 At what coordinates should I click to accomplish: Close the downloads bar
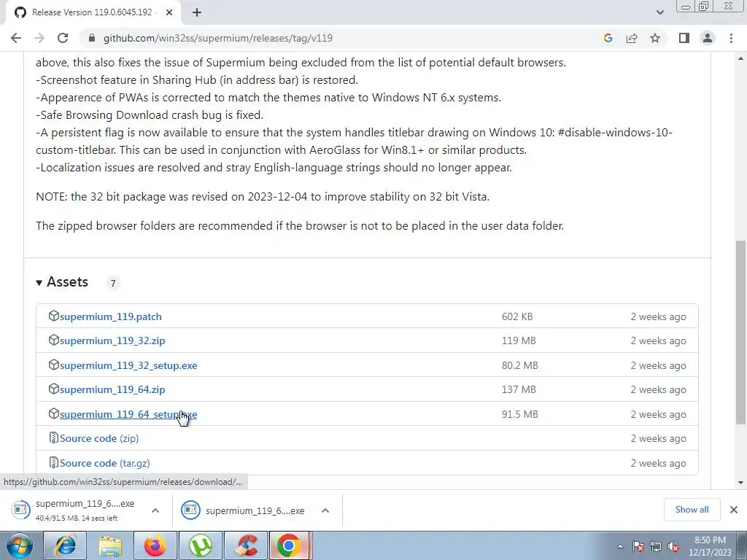(x=734, y=510)
